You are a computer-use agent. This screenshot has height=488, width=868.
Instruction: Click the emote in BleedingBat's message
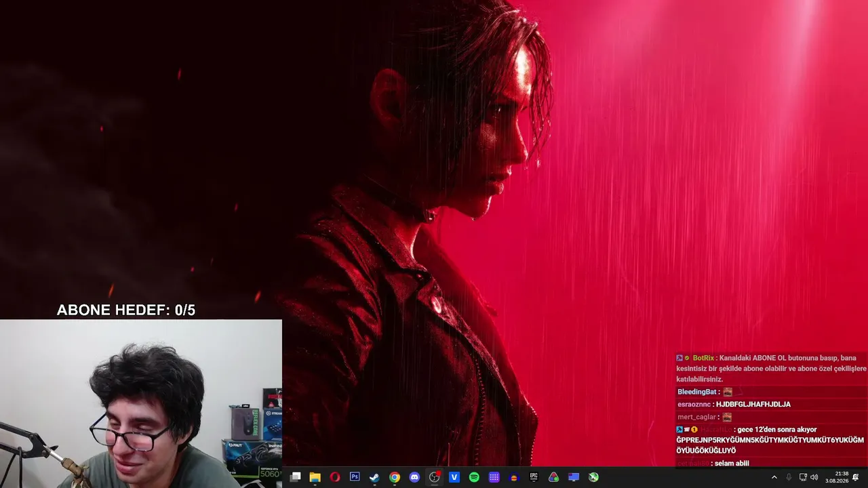point(728,392)
